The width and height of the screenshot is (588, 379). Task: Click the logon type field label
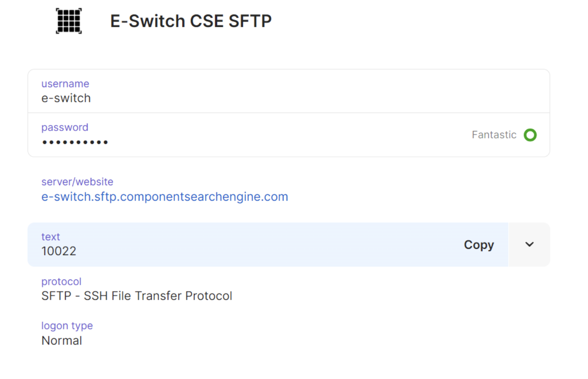67,326
